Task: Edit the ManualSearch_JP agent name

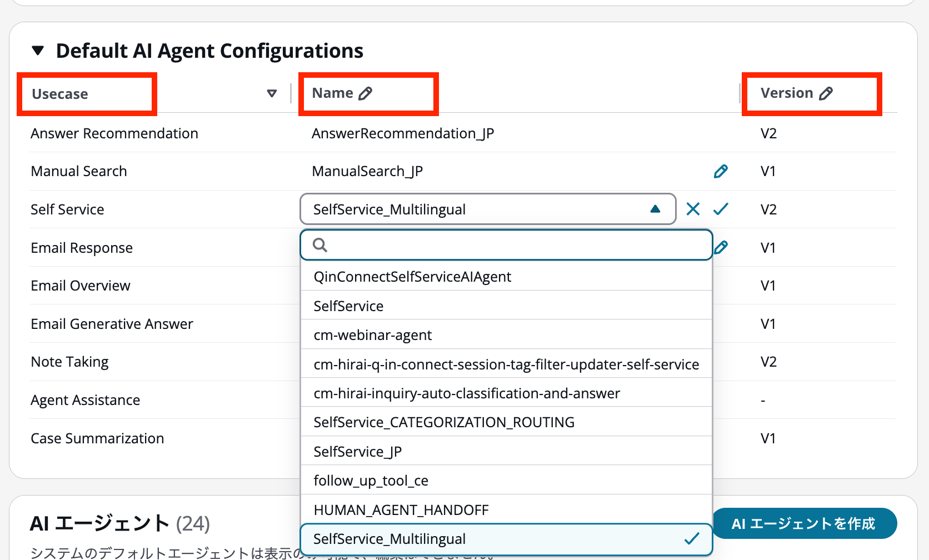Action: coord(721,171)
